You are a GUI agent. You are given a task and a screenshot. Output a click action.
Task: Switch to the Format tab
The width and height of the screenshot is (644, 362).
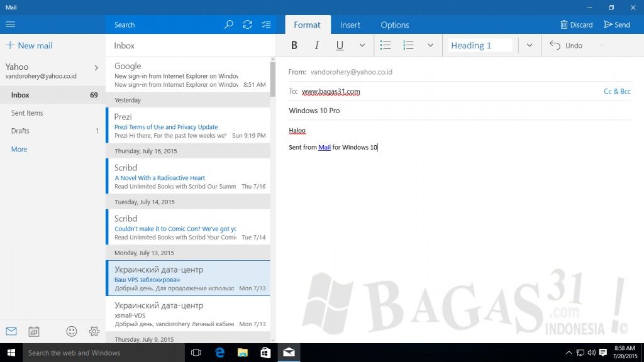(307, 25)
